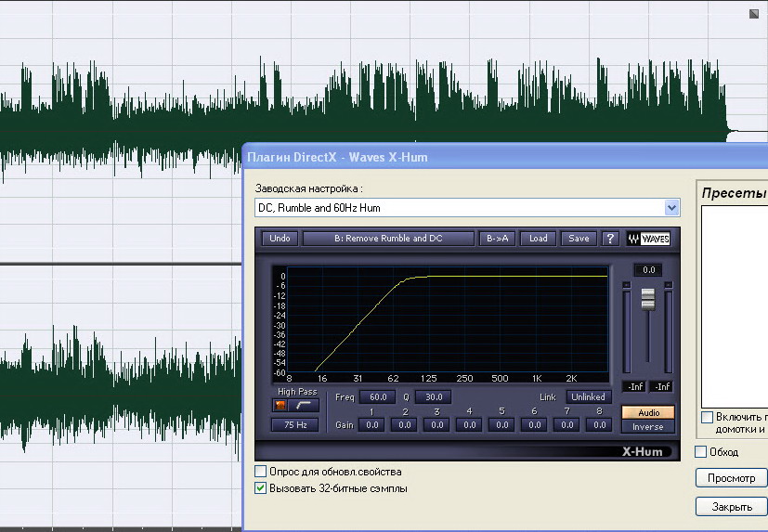
Task: Toggle the Unlinked link mode button
Action: [589, 396]
